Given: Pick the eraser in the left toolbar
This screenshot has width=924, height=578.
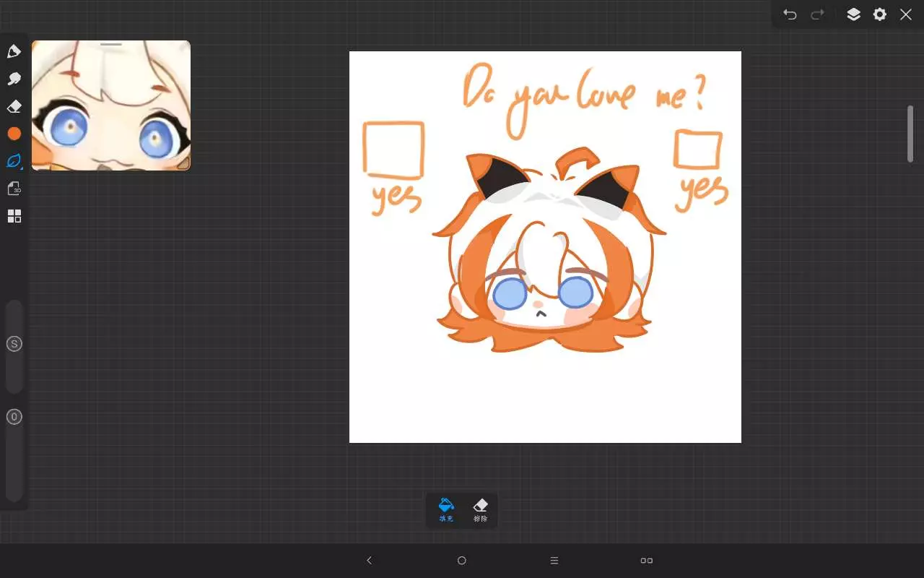Looking at the screenshot, I should 14,106.
